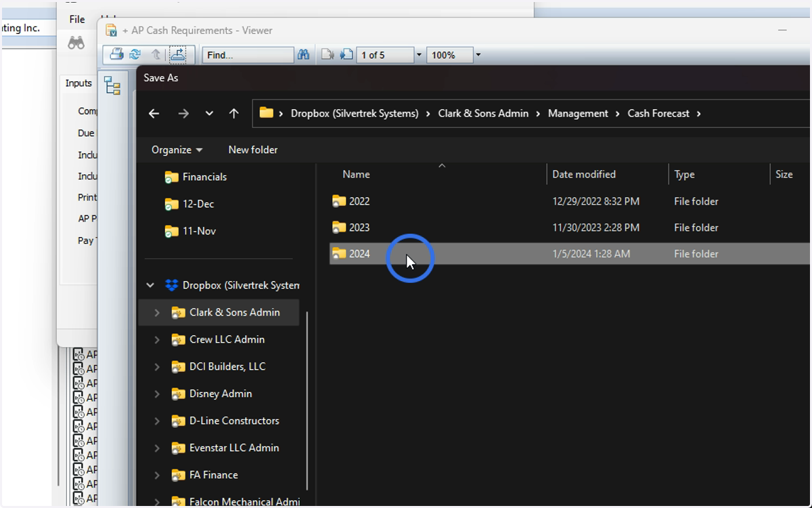
Task: Click the folder icon in the address bar
Action: click(x=267, y=113)
